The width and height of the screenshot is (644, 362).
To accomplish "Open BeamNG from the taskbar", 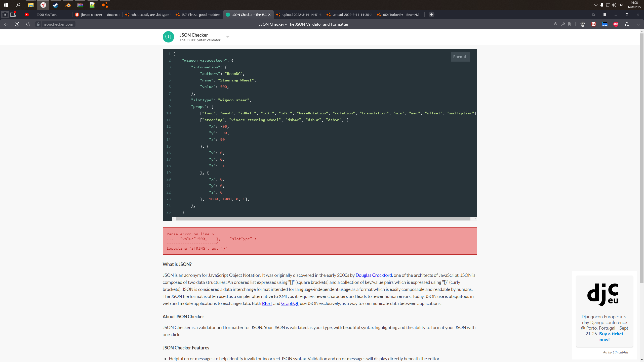I will coord(105,5).
